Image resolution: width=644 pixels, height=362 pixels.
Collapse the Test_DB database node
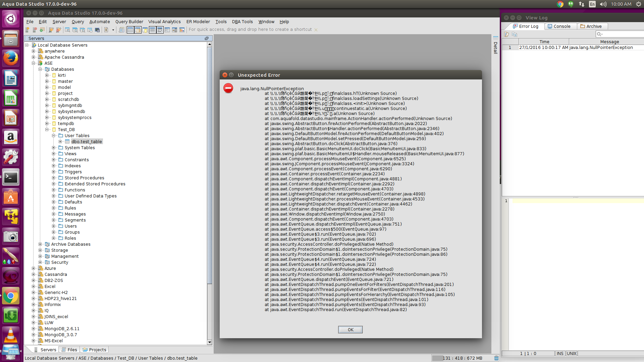[x=47, y=130]
